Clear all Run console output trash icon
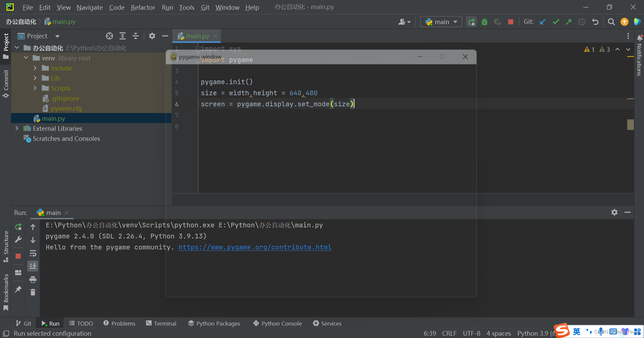 33,292
